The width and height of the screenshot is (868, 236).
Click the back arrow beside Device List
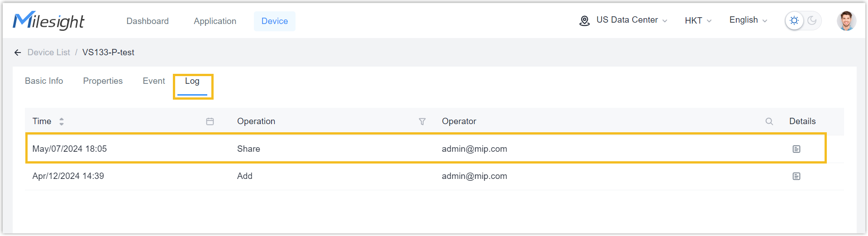pos(18,53)
